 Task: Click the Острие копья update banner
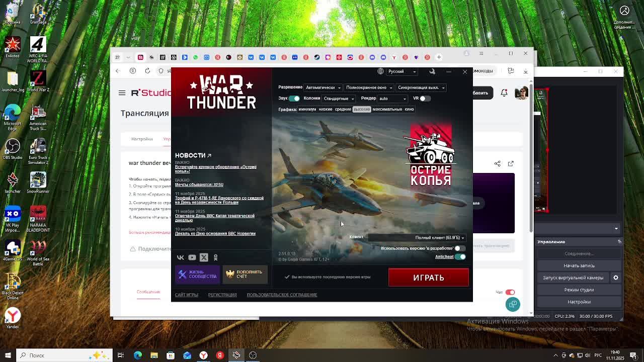(431, 156)
